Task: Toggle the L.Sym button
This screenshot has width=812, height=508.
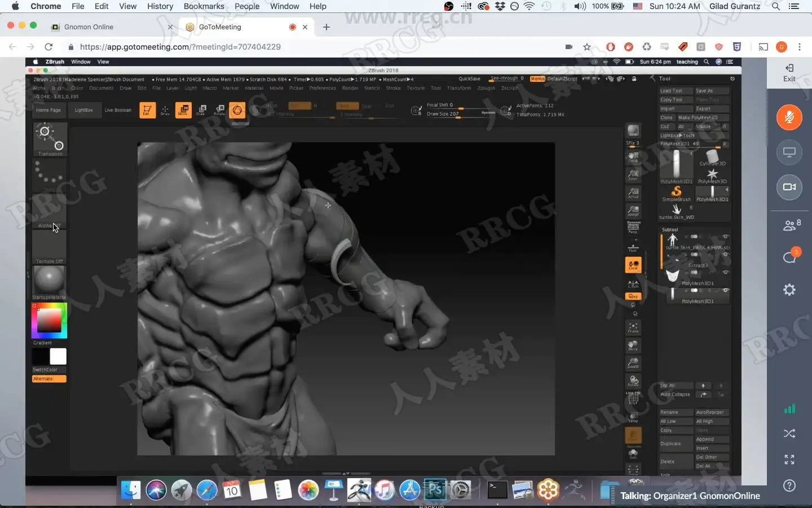Action: pos(633,283)
